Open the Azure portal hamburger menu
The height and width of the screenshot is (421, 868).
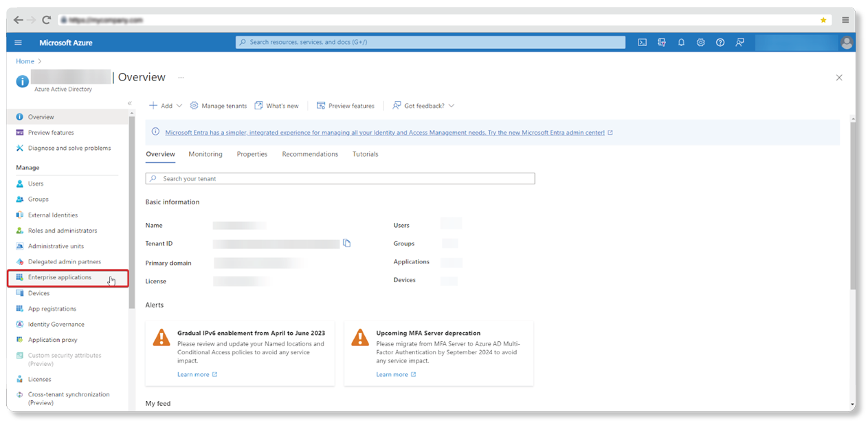click(x=18, y=43)
